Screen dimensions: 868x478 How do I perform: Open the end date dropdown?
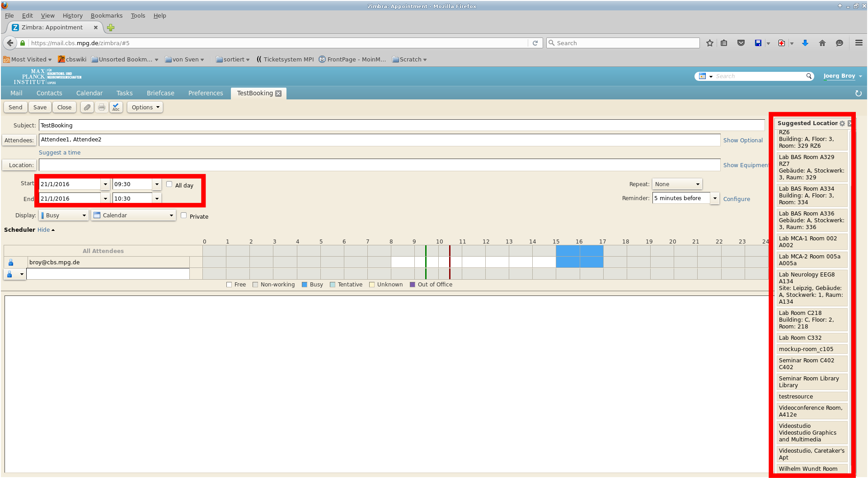[x=105, y=198]
